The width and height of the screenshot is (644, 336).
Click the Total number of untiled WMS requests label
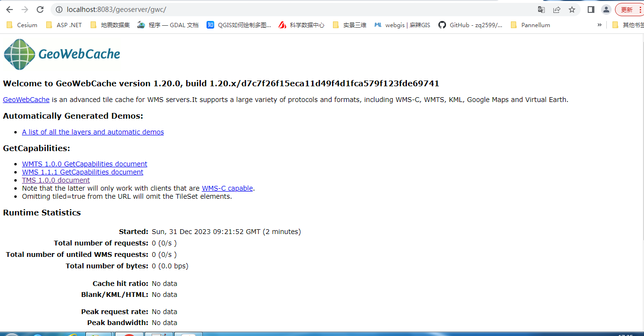pos(77,255)
